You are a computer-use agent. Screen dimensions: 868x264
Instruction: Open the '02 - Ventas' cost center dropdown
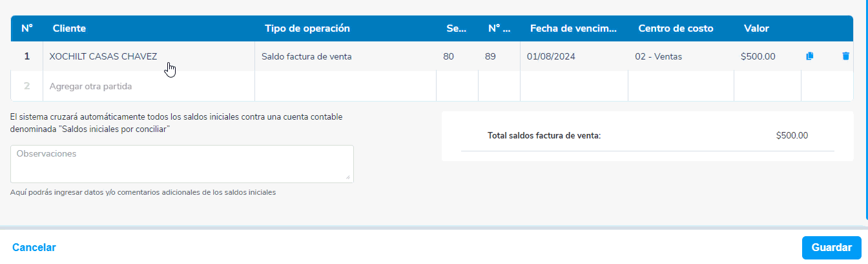tap(658, 56)
